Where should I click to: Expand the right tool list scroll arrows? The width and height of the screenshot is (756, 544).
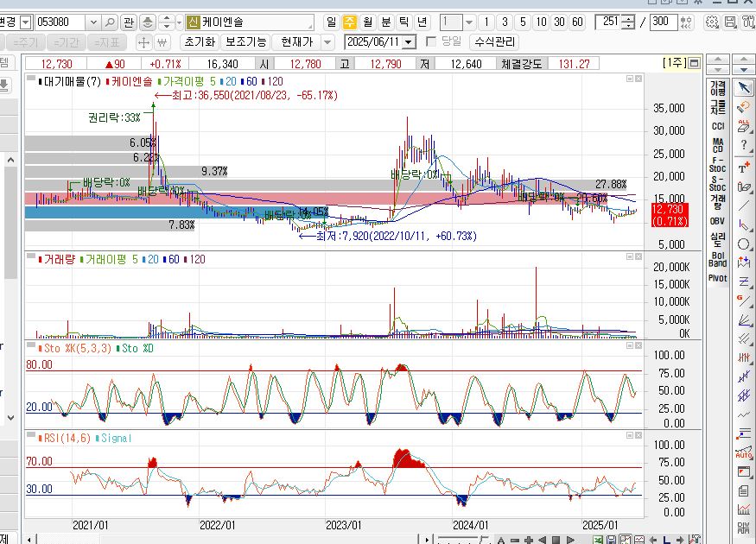click(744, 63)
